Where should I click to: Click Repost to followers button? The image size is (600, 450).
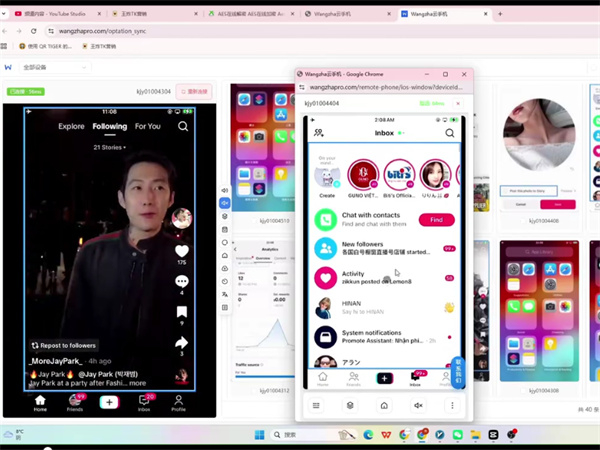pyautogui.click(x=64, y=346)
